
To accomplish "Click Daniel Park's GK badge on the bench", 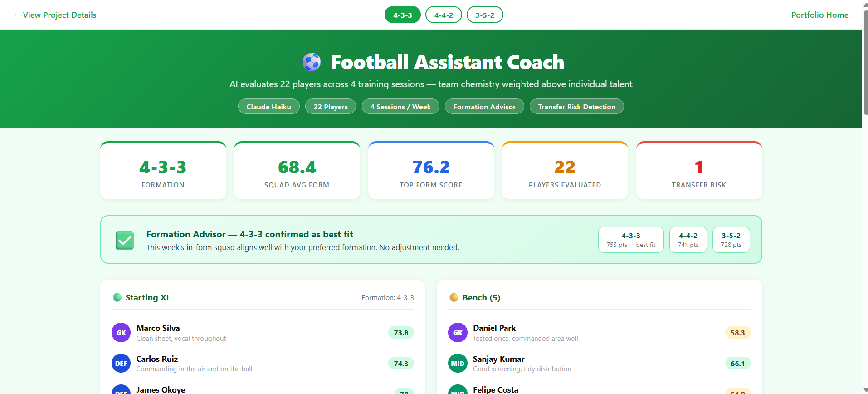I will (x=458, y=332).
